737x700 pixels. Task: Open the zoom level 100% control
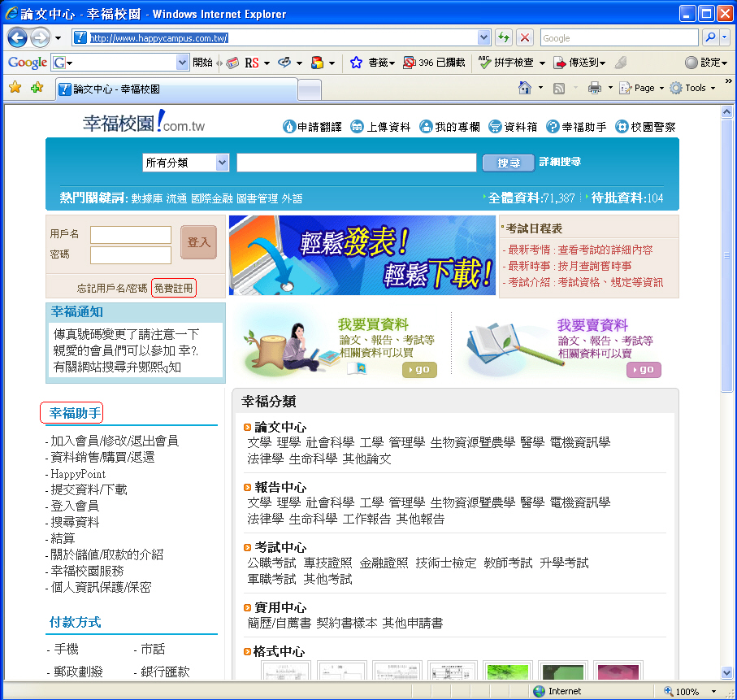(690, 692)
